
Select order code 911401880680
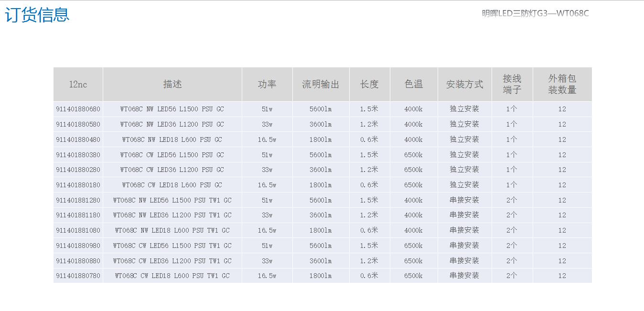pos(78,109)
